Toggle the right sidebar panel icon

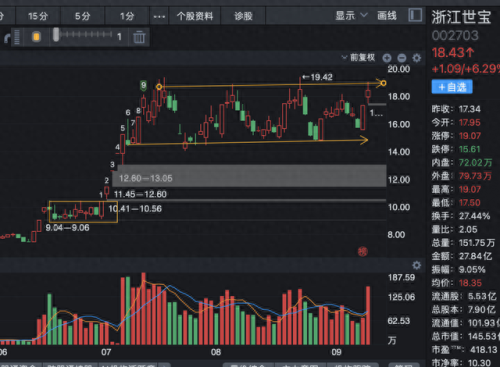[x=415, y=15]
